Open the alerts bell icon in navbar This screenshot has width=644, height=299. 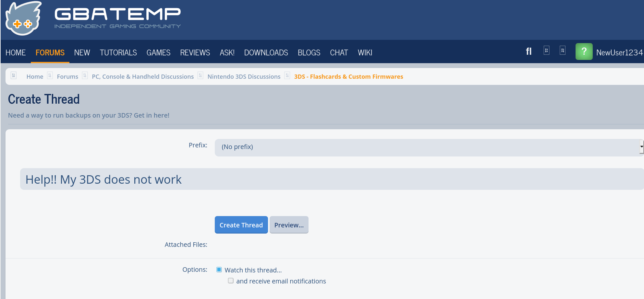tap(563, 50)
